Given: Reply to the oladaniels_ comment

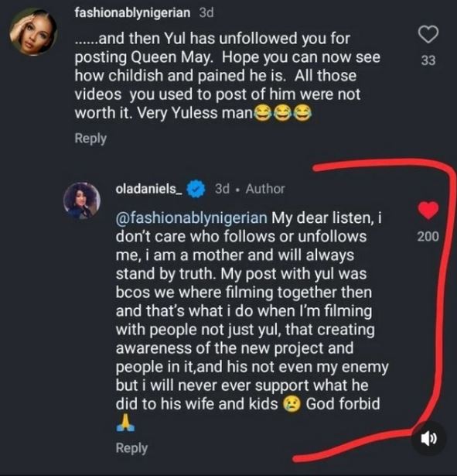Looking at the screenshot, I should tap(131, 448).
